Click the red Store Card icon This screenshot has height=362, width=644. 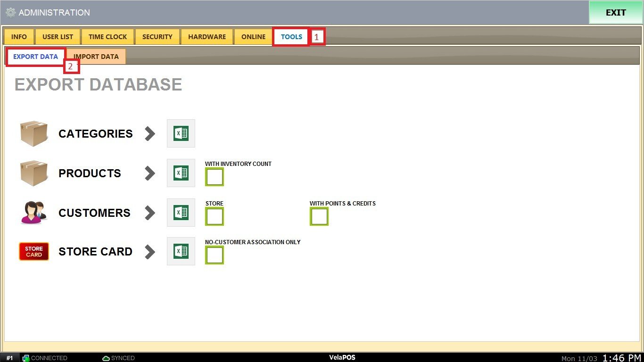click(x=34, y=251)
